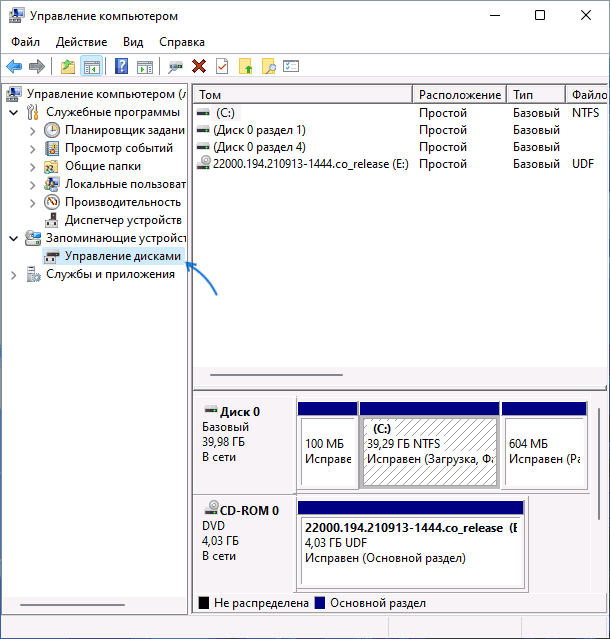The height and width of the screenshot is (639, 610).
Task: Select root Управление компьютером tree node
Action: pos(106,94)
